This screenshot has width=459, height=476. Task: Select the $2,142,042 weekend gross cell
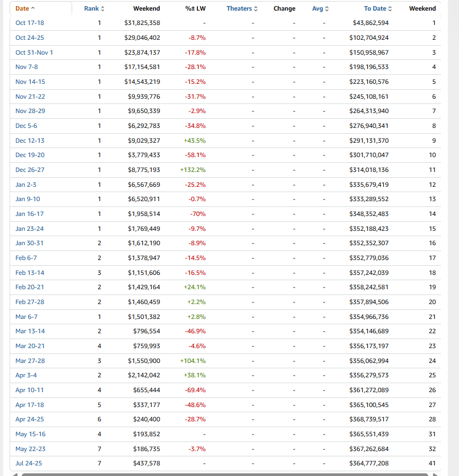[x=144, y=375]
